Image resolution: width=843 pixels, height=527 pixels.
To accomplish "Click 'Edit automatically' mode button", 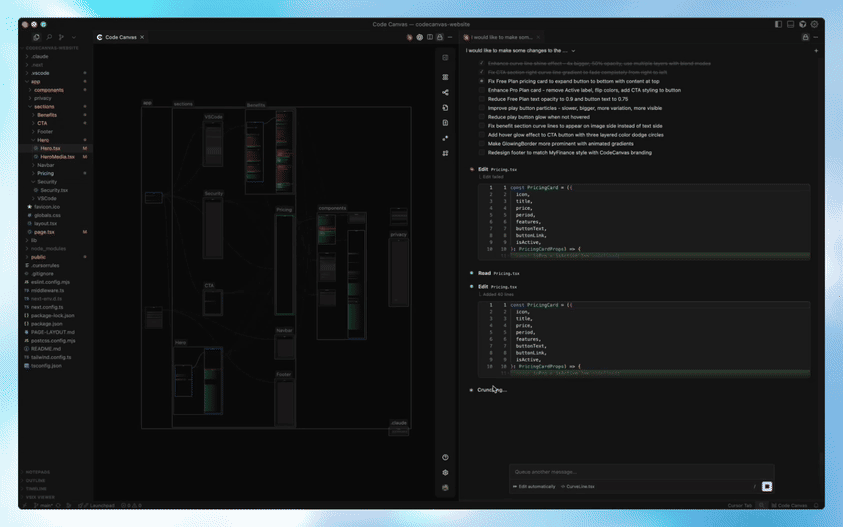I will (x=534, y=486).
